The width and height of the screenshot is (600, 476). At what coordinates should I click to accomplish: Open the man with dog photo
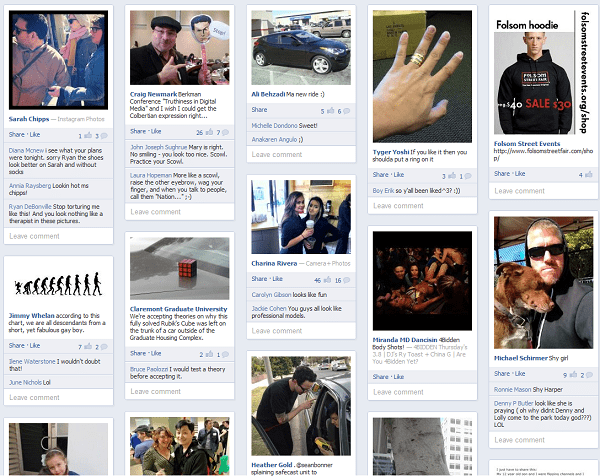[543, 282]
